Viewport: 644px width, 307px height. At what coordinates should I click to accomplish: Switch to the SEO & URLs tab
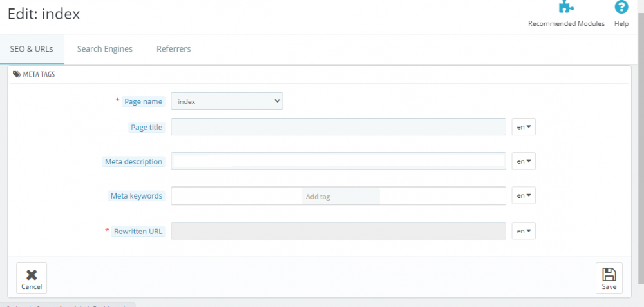tap(32, 49)
